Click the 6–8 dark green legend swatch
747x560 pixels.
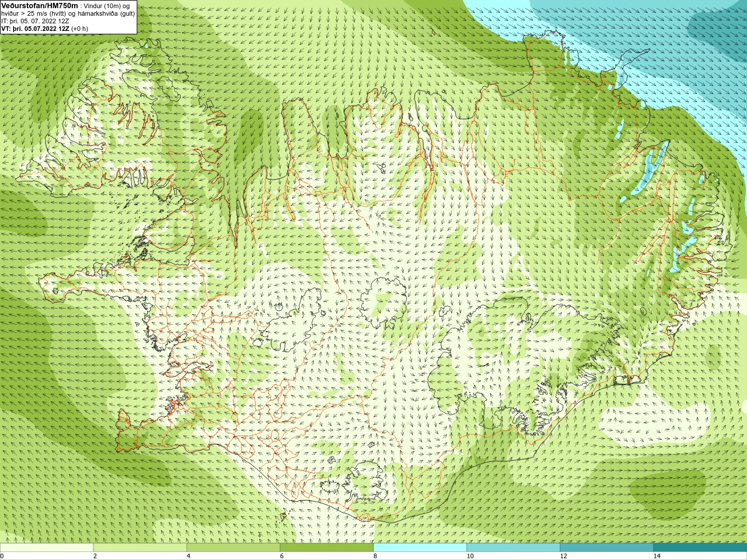coord(327,548)
